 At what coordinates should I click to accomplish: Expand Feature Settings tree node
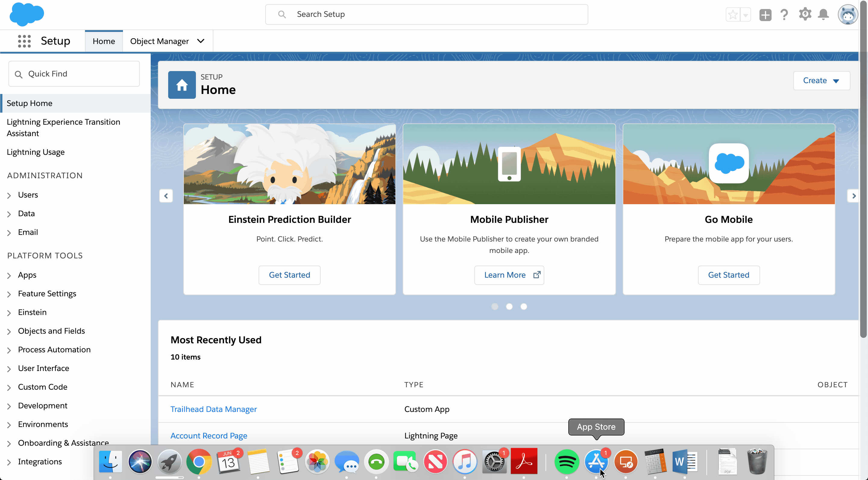pyautogui.click(x=9, y=294)
